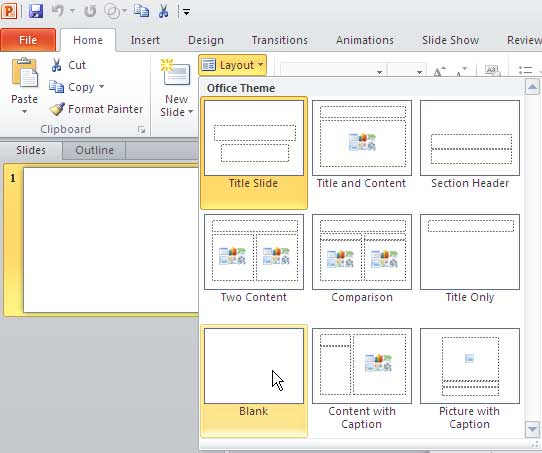Click copy icon in quick access toolbar
The image size is (542, 453).
pyautogui.click(x=141, y=11)
